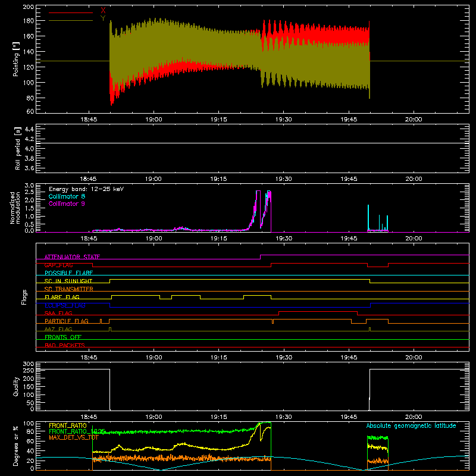The image size is (476, 476).
Task: Click the green FRONT_RATIO_1025 legend label
Action: (x=77, y=431)
